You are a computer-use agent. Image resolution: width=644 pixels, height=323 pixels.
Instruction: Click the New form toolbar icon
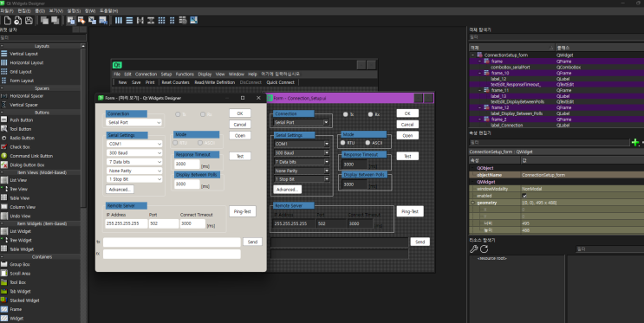click(x=8, y=20)
